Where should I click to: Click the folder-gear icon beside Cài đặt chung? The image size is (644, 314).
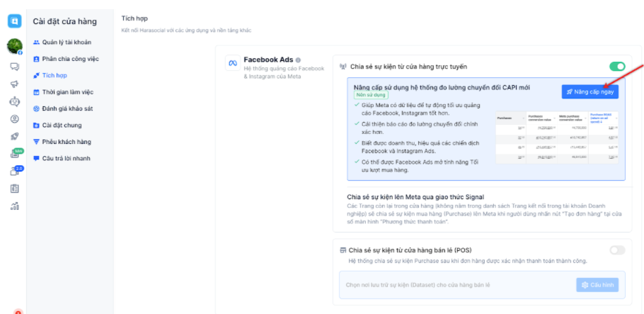click(36, 125)
